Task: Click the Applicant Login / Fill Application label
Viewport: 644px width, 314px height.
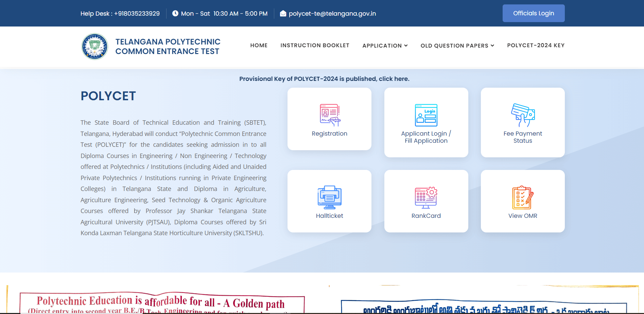Action: tap(426, 137)
